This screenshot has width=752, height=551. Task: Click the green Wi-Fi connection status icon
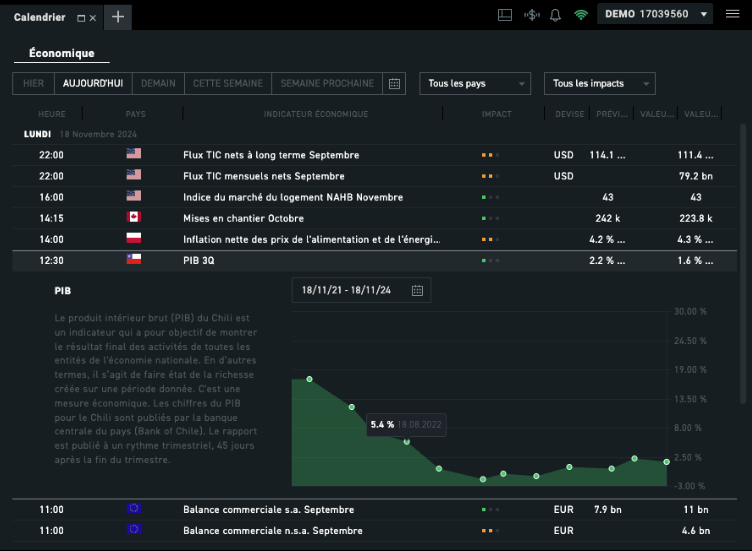581,15
